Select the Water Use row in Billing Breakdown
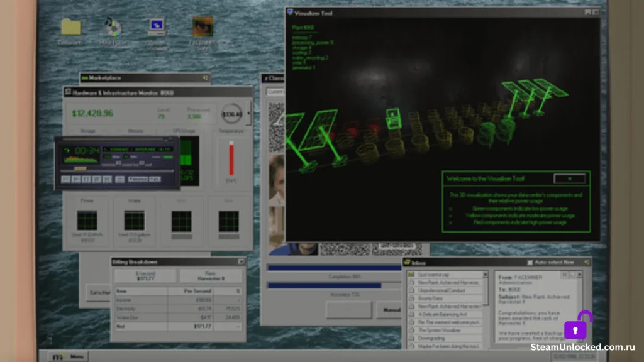Image resolution: width=644 pixels, height=362 pixels. [x=178, y=317]
